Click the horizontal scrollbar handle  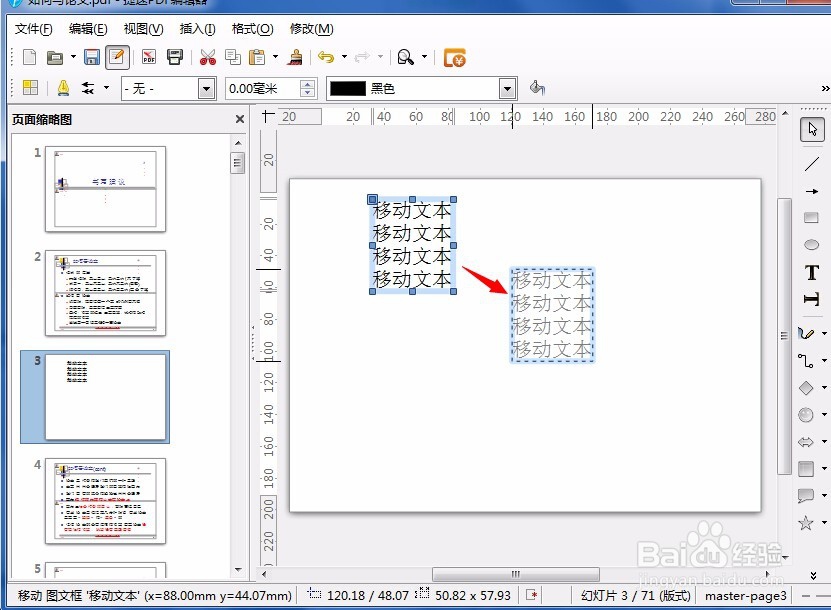[516, 574]
